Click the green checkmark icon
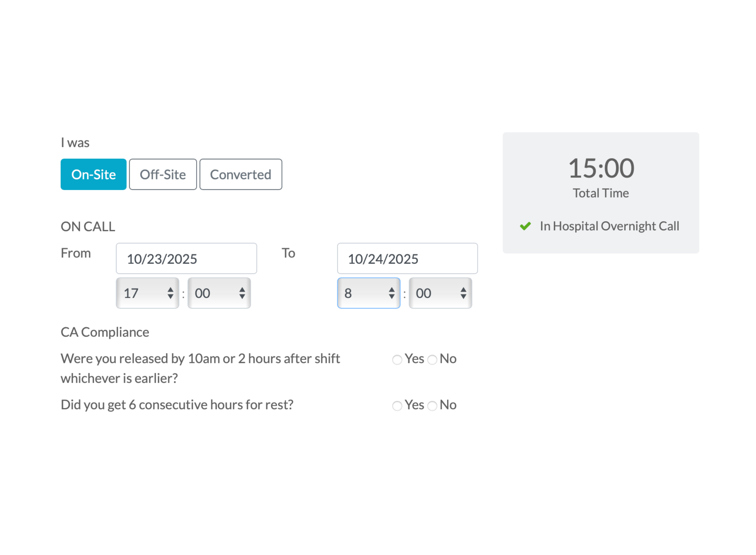 point(525,226)
